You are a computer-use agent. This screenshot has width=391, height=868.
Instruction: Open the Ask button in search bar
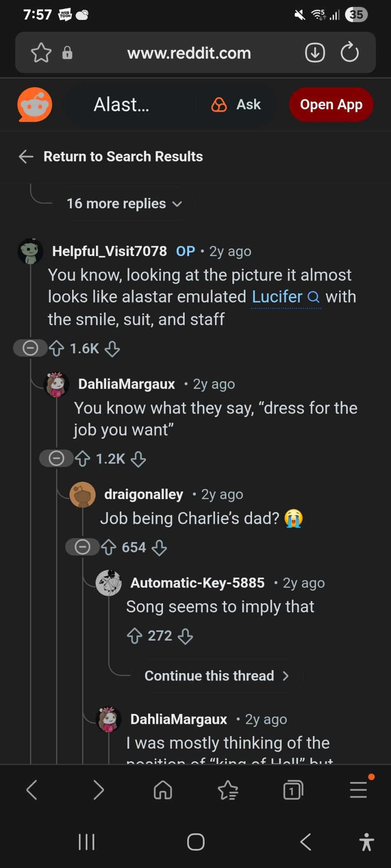point(237,105)
